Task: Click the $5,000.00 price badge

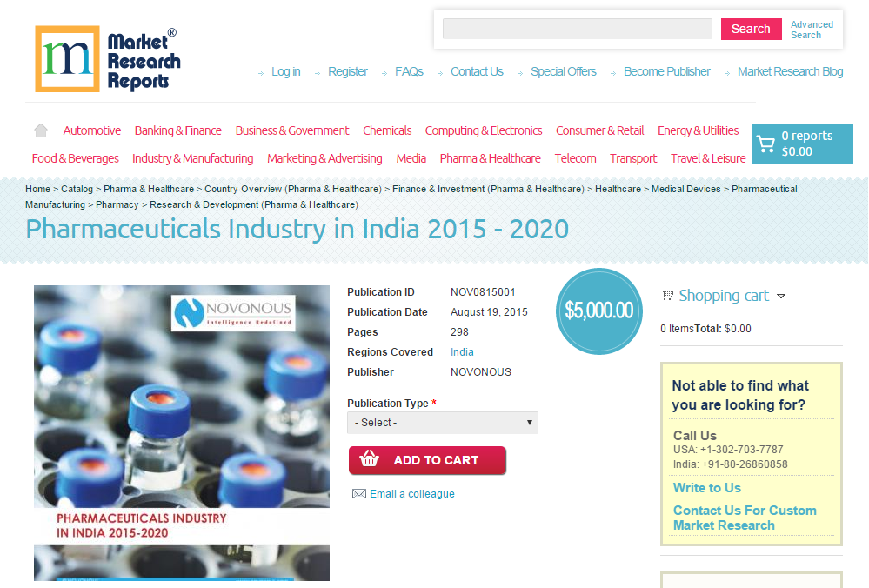Action: pyautogui.click(x=599, y=311)
